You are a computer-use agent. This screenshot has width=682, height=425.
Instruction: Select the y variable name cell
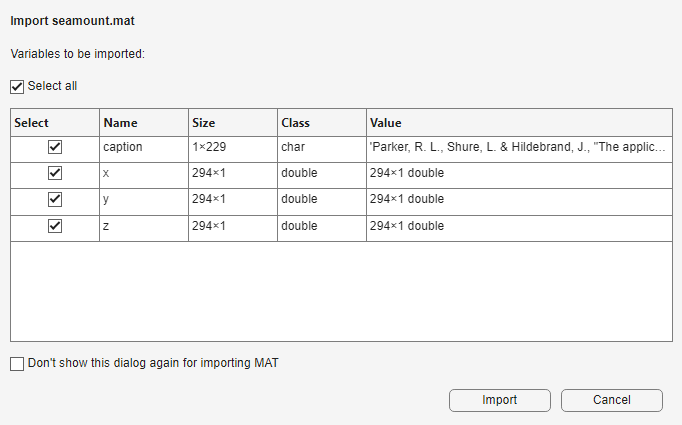106,199
